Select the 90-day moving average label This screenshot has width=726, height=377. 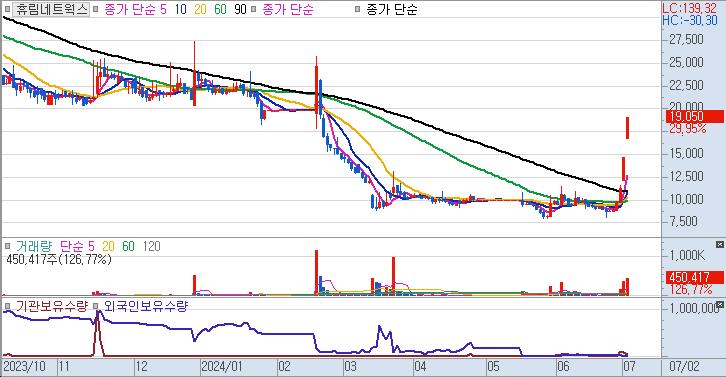pos(240,9)
